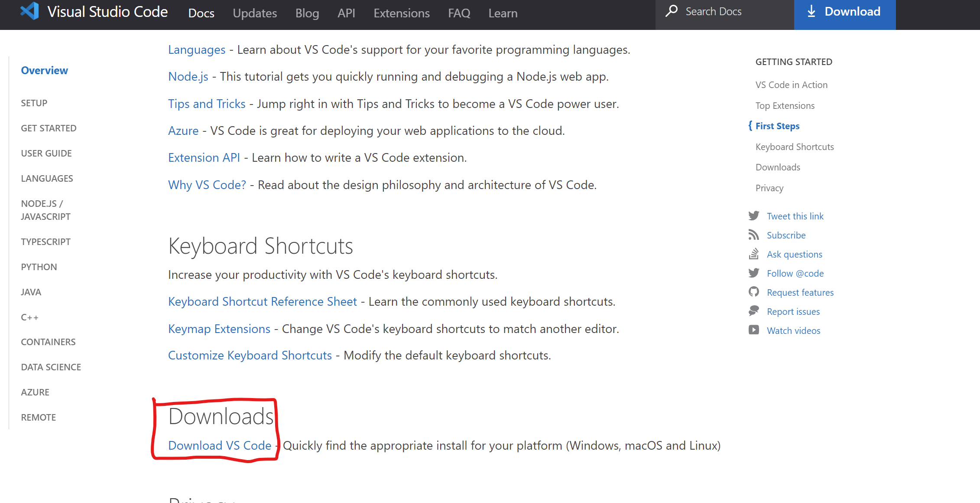The height and width of the screenshot is (503, 980).
Task: Expand the LANGUAGES sidebar section
Action: point(47,179)
